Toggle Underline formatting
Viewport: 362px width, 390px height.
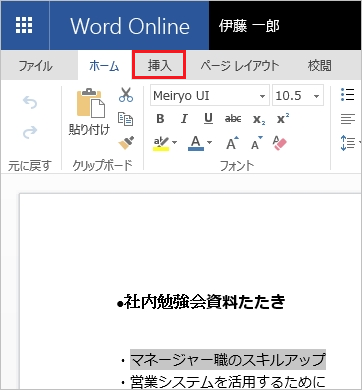[x=208, y=119]
